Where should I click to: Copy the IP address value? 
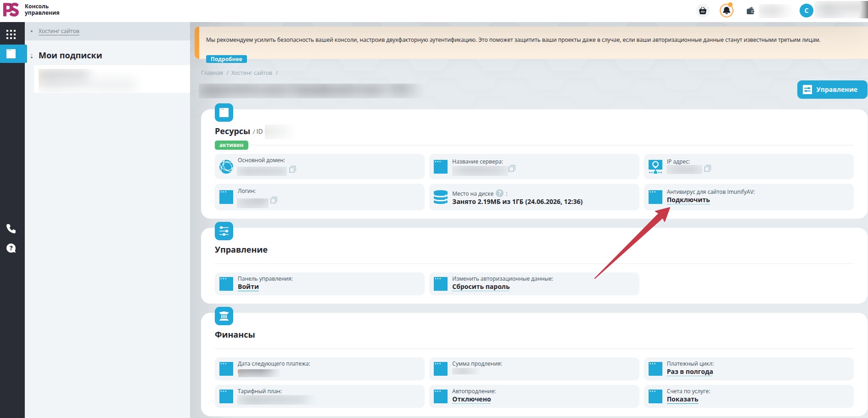coord(707,169)
